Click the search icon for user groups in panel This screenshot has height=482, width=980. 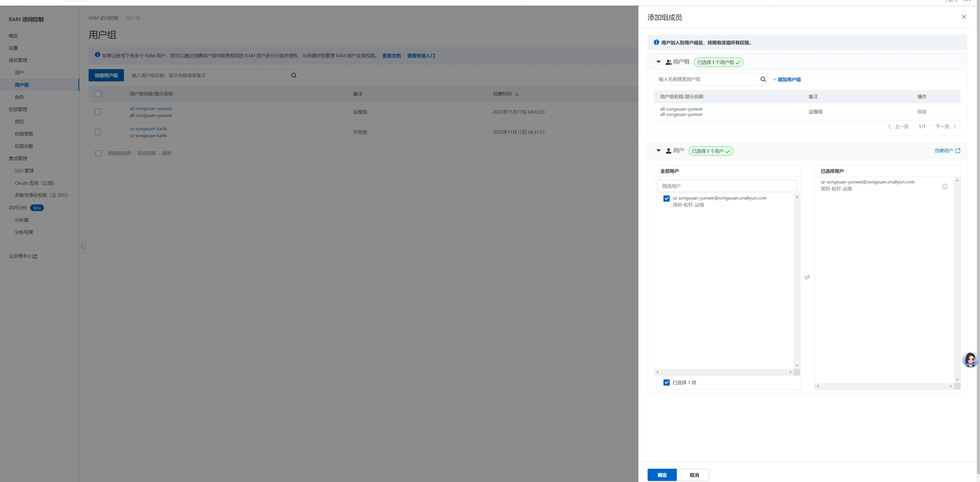point(763,80)
